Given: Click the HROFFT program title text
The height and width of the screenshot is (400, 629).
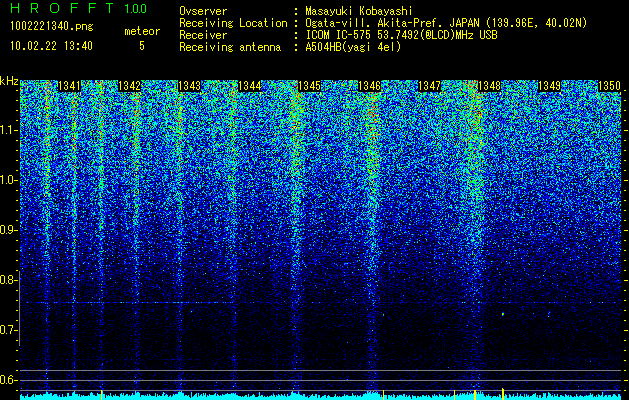Looking at the screenshot, I should pos(62,8).
